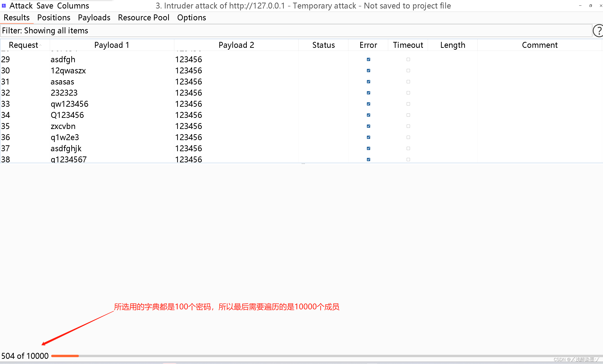This screenshot has width=603, height=364.
Task: Open the Columns menu
Action: pyautogui.click(x=73, y=6)
